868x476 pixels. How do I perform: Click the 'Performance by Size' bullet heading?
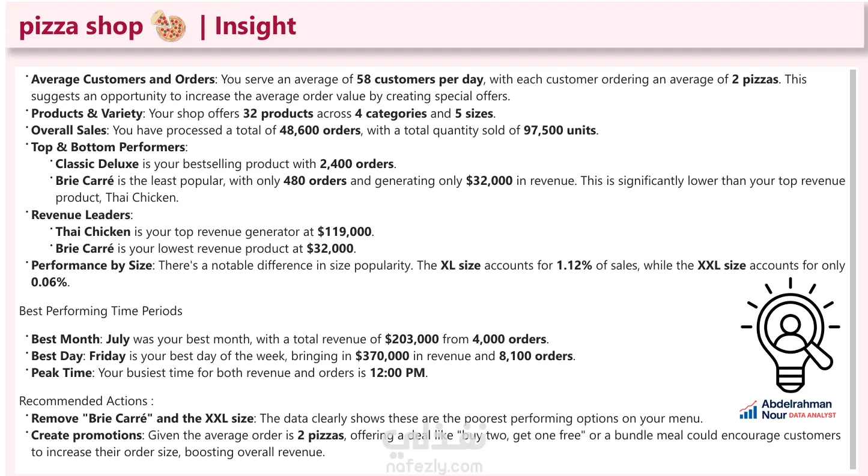[x=91, y=265]
